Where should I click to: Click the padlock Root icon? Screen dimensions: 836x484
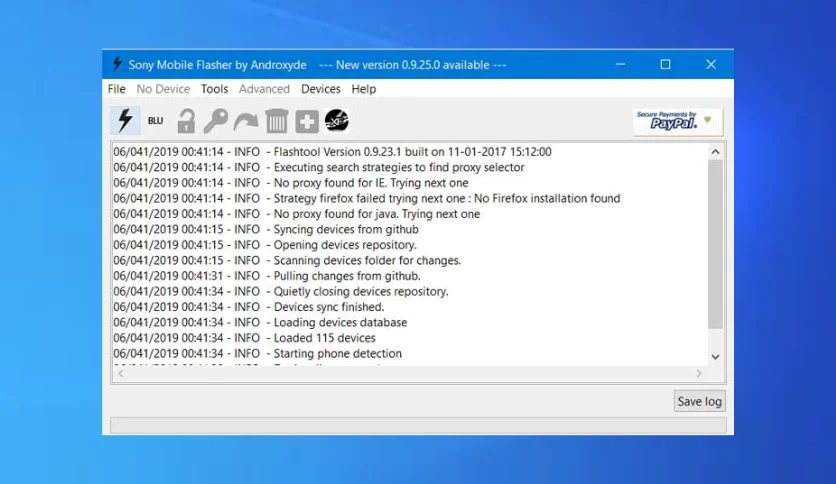(186, 121)
